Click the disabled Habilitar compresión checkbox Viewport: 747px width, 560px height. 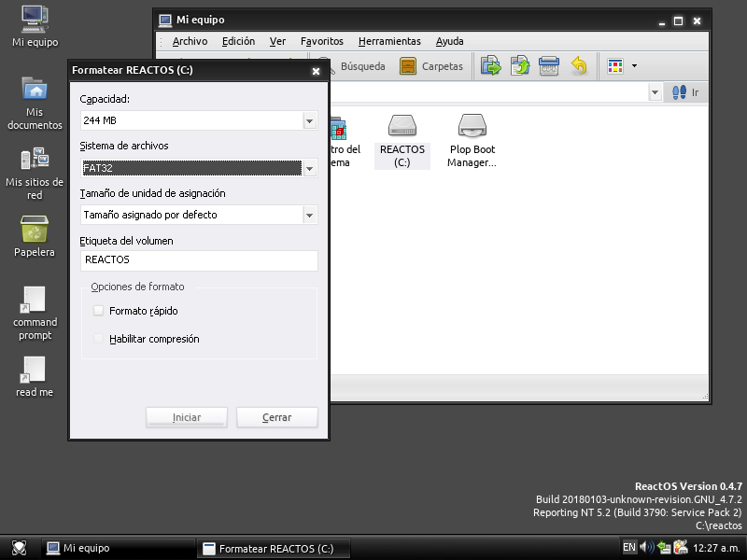pos(98,339)
